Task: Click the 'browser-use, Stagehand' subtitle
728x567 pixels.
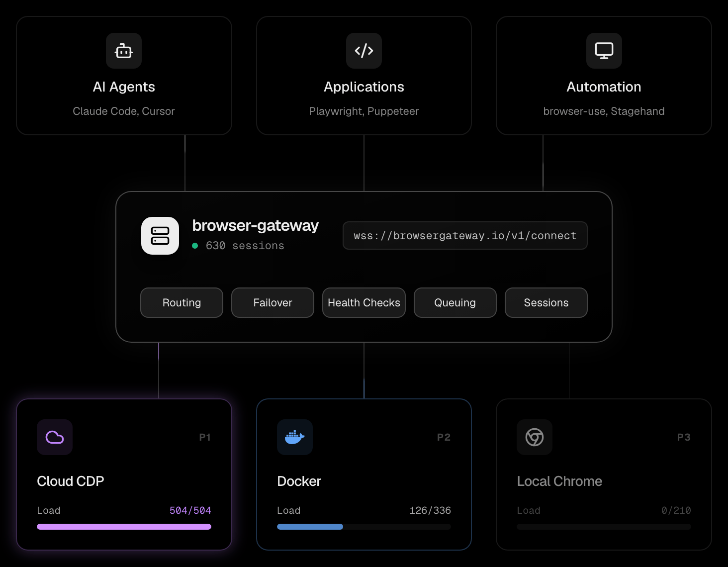Action: [x=604, y=111]
